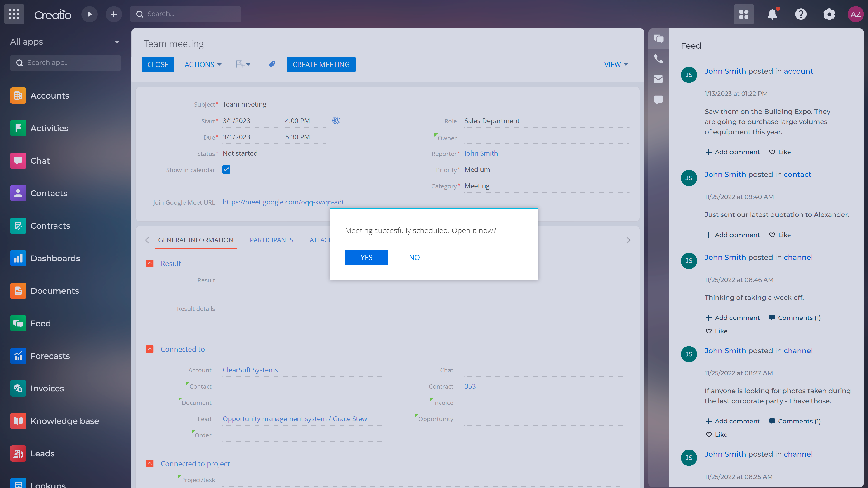Collapse the Connected to section
The height and width of the screenshot is (488, 868).
[150, 349]
